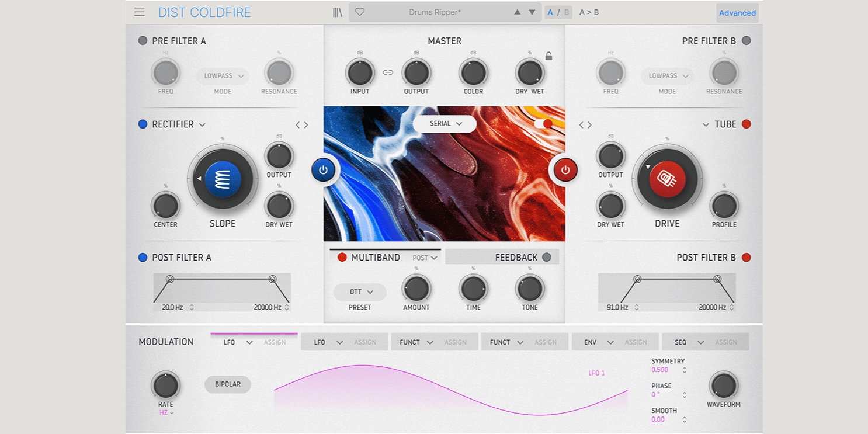Toggle the Multiband section off
This screenshot has height=434, width=868.
point(342,258)
